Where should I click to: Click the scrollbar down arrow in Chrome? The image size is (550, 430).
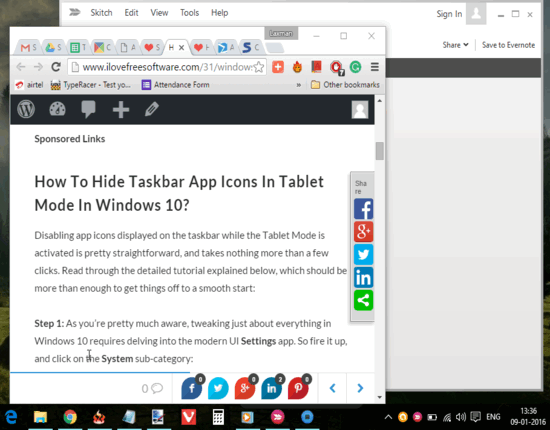pos(380,397)
